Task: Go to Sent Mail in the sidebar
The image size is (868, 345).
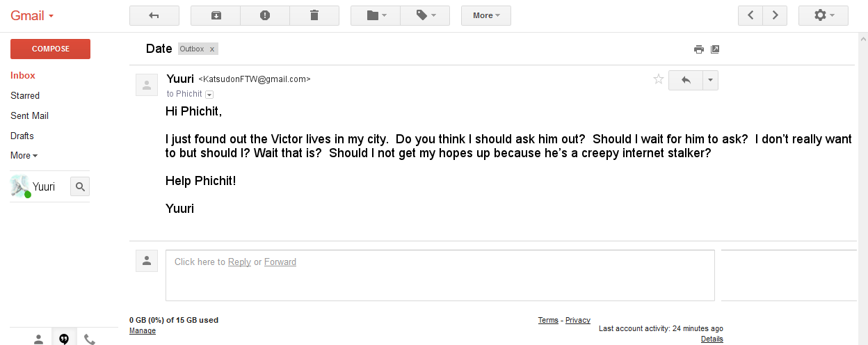Action: point(29,115)
